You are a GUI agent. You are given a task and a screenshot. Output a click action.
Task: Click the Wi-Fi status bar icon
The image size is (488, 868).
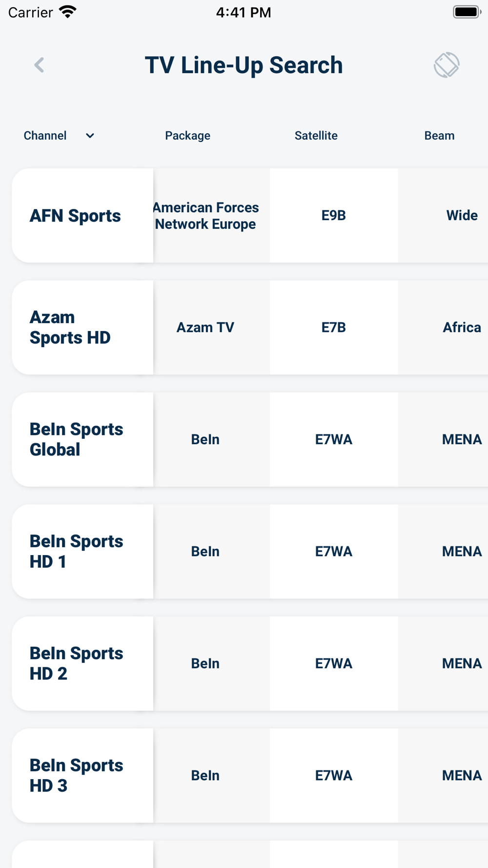click(x=68, y=12)
